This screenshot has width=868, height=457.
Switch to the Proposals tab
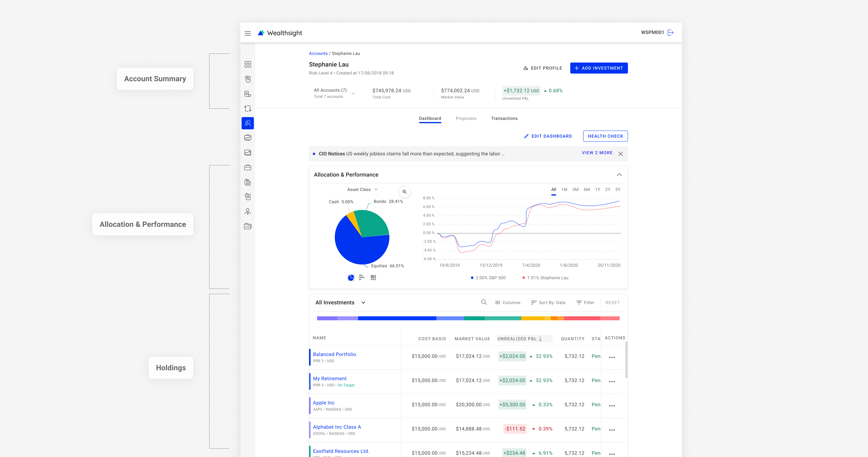click(x=466, y=119)
